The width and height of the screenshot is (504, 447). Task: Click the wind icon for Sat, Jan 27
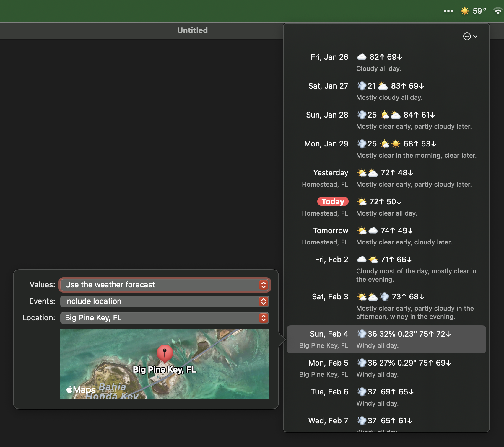coord(362,86)
